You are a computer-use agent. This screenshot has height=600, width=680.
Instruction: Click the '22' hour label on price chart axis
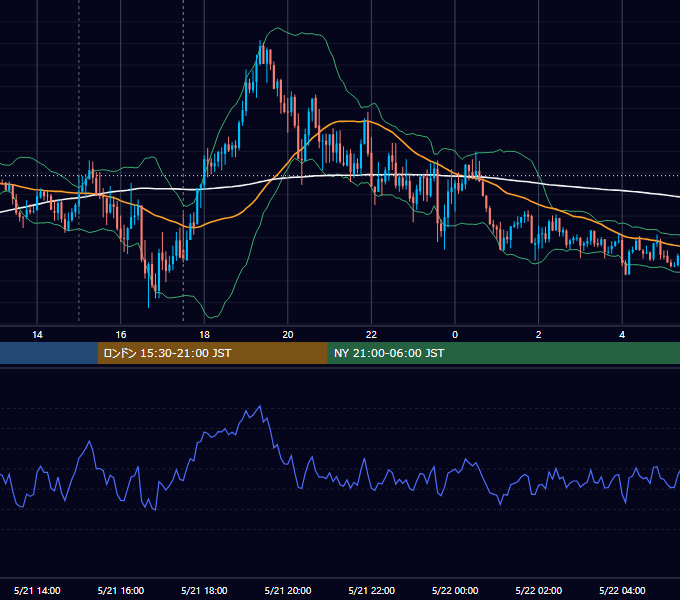[x=372, y=335]
